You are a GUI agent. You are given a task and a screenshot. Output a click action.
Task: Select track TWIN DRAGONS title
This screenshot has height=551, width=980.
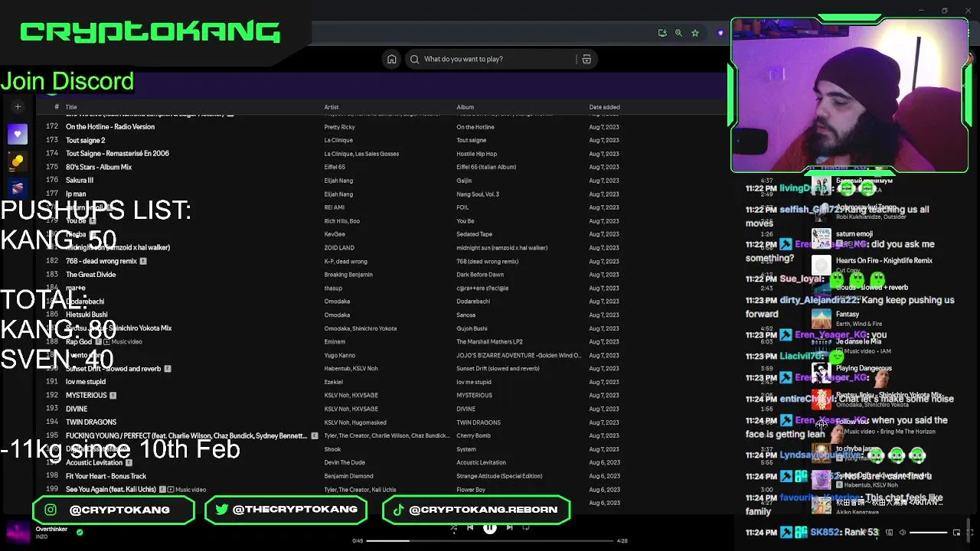[x=91, y=422]
